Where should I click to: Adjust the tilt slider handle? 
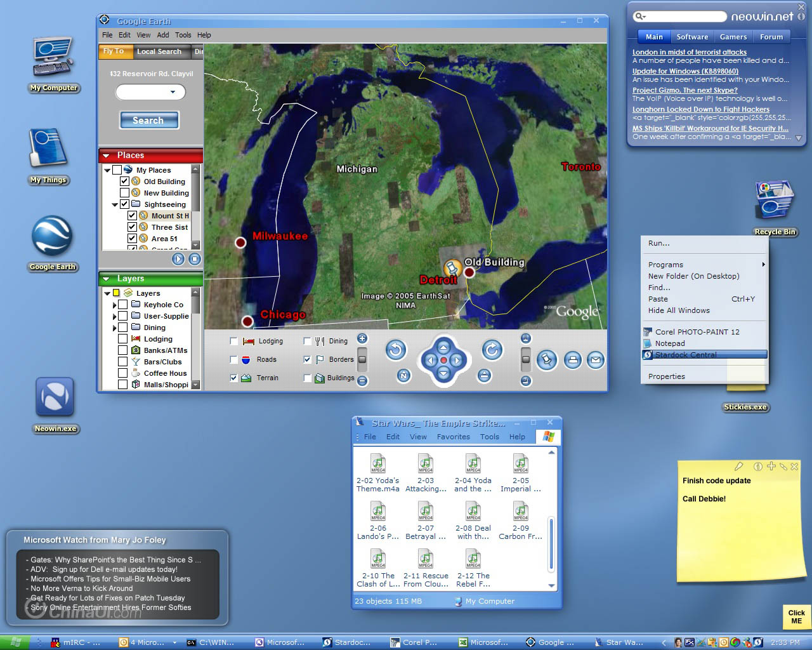tap(525, 359)
